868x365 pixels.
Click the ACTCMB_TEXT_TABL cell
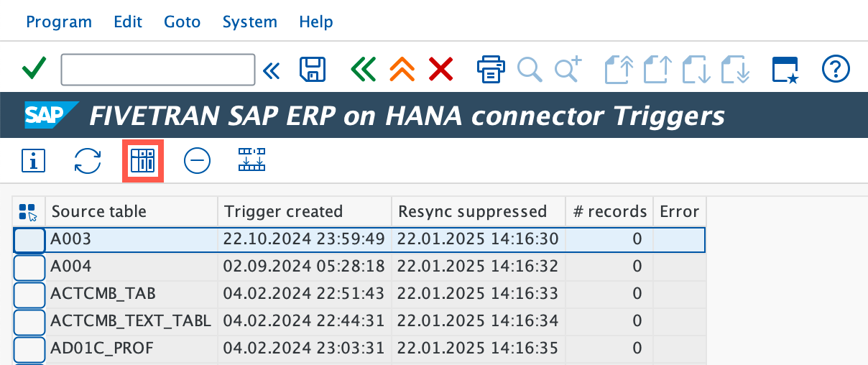[131, 321]
